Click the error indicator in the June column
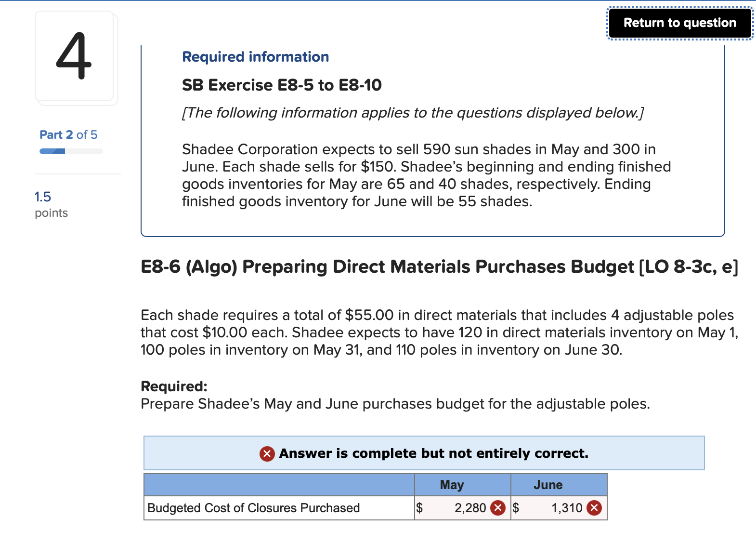Image resolution: width=756 pixels, height=558 pixels. (x=595, y=507)
